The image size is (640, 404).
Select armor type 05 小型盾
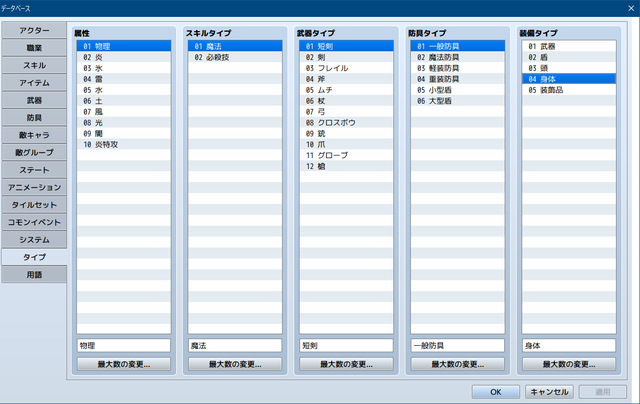click(x=458, y=90)
